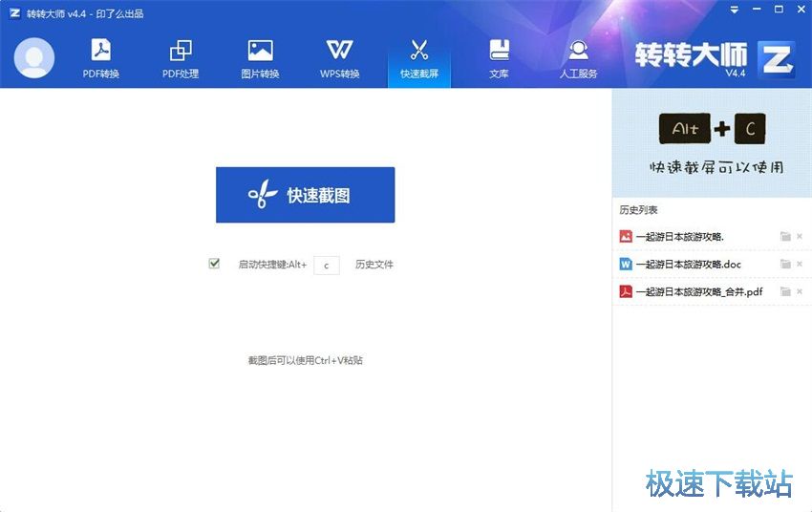812x512 pixels.
Task: Remove the 合并.pdf entry from history
Action: [x=800, y=291]
